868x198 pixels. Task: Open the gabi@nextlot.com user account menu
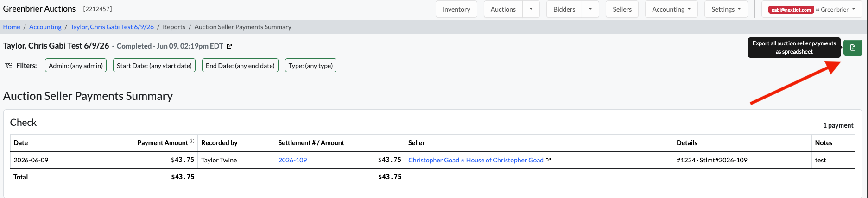pyautogui.click(x=812, y=9)
